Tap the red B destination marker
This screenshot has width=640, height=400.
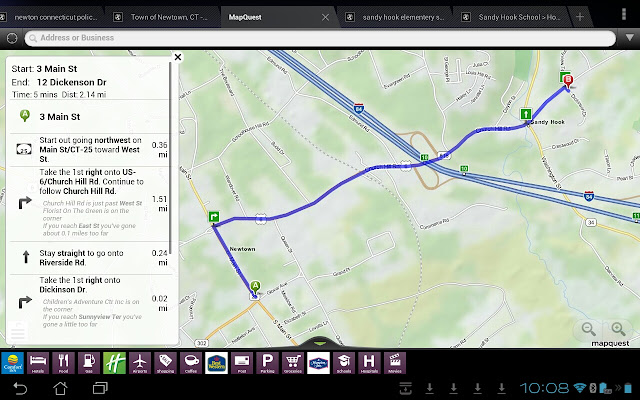click(568, 80)
